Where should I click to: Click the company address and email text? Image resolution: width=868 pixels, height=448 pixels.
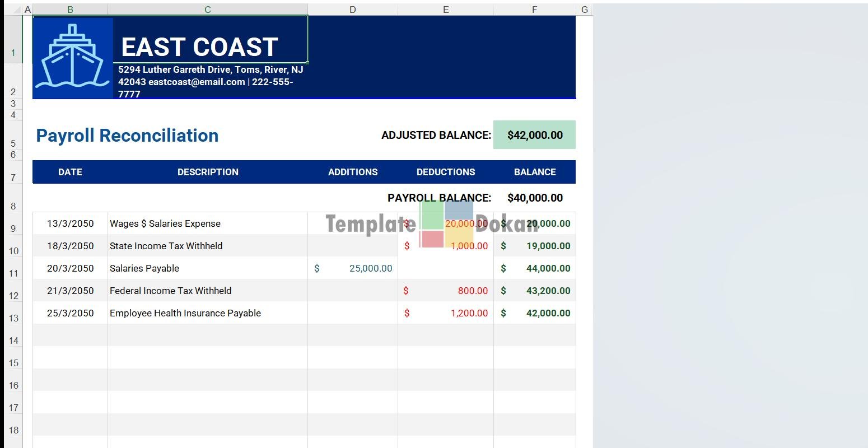210,82
